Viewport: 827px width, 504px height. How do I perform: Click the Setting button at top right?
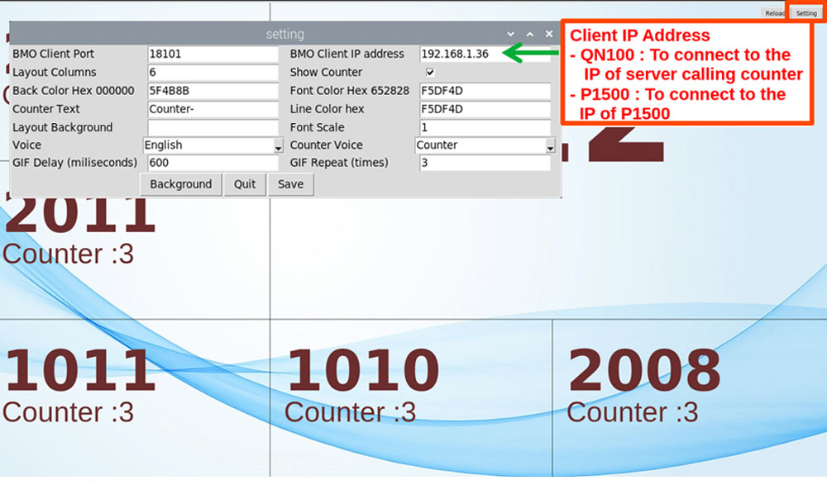pos(805,13)
